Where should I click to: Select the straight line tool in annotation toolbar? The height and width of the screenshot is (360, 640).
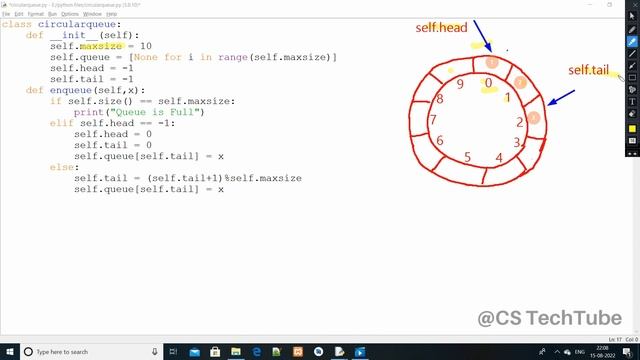coord(632,53)
